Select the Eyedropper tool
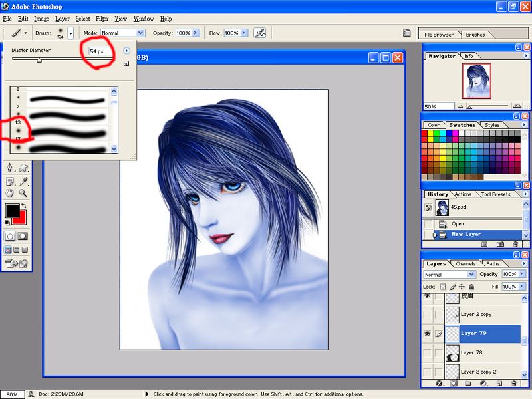Viewport: 532px width, 399px height. 23,182
